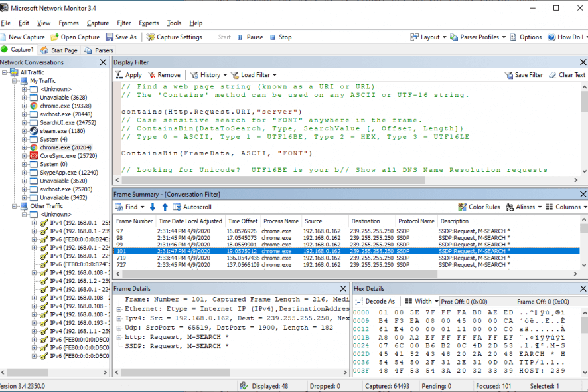Pause the running capture
The height and width of the screenshot is (392, 588).
[x=250, y=37]
